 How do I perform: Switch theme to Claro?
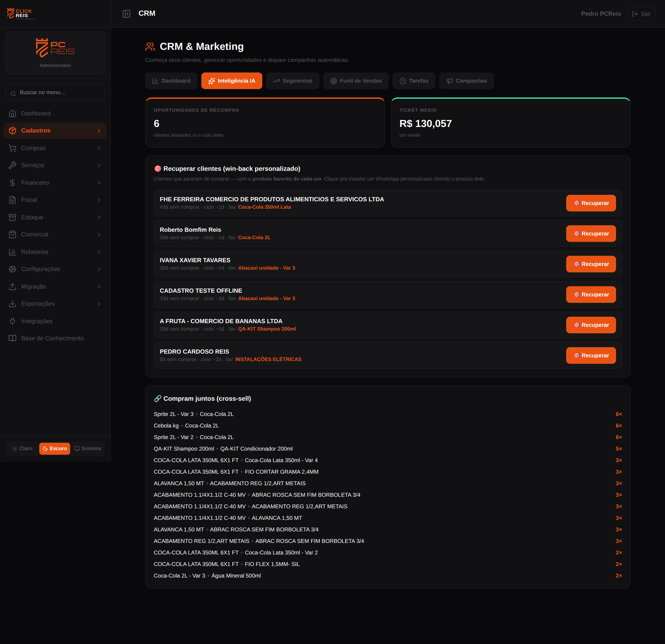pyautogui.click(x=22, y=448)
